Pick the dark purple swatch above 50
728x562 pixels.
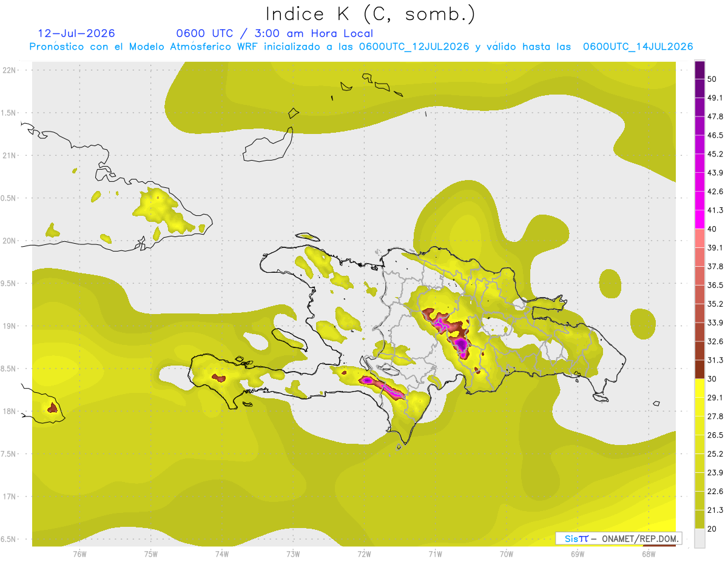click(699, 69)
